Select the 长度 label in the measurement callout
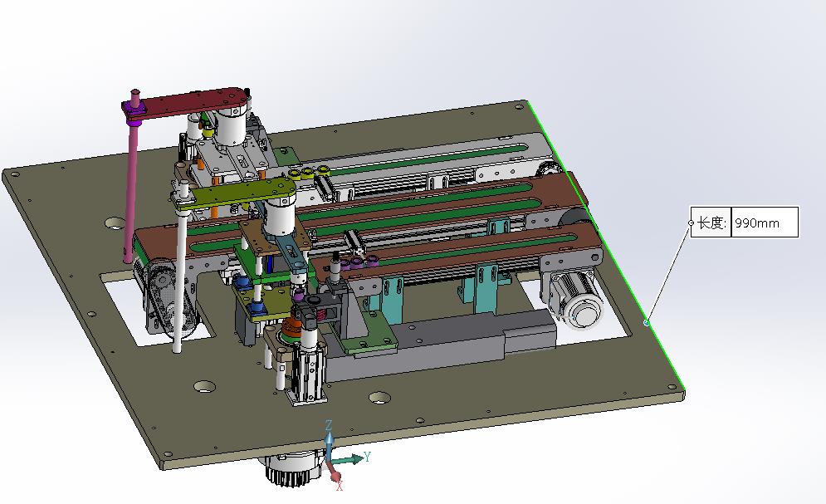826x504 pixels. [x=711, y=223]
